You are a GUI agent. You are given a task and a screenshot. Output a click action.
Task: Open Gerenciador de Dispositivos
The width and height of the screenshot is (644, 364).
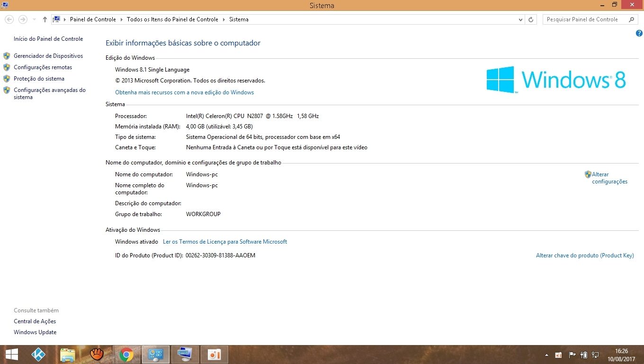pyautogui.click(x=48, y=56)
